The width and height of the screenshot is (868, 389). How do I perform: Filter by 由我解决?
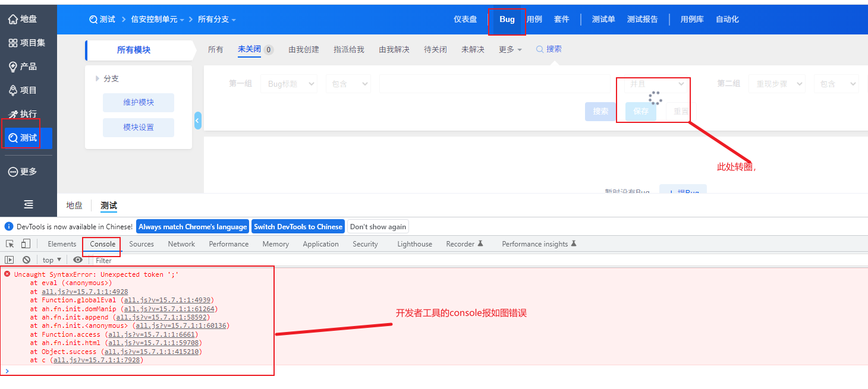(x=394, y=49)
